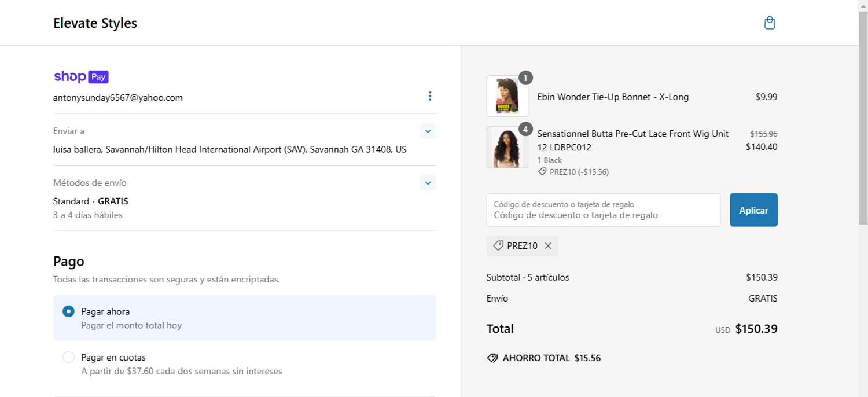Click 'Pagar el monto total hoy' description

(x=131, y=325)
